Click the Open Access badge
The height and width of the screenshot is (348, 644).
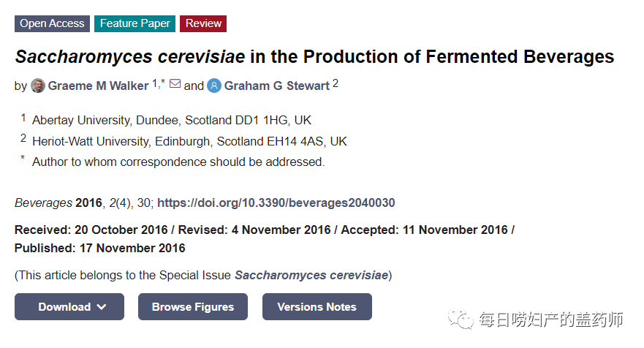tap(52, 23)
